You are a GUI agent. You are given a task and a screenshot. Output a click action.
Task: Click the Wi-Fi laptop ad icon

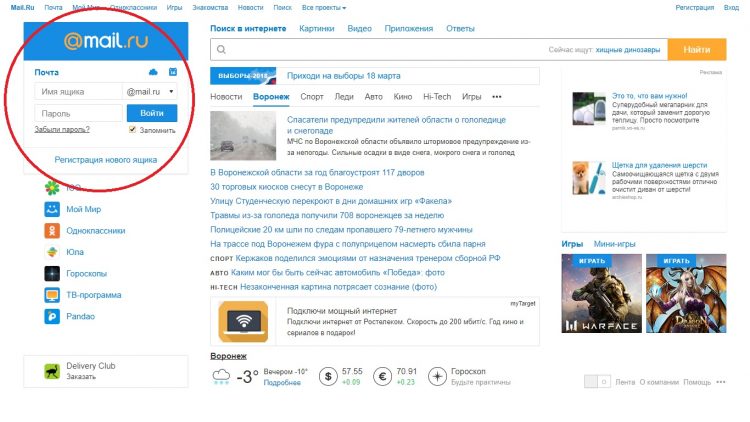pyautogui.click(x=243, y=322)
